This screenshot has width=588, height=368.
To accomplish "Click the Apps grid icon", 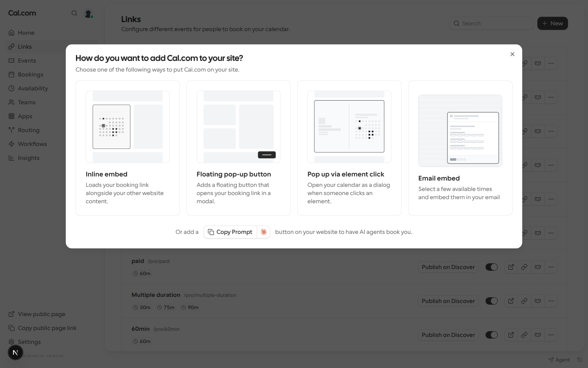I will point(11,116).
